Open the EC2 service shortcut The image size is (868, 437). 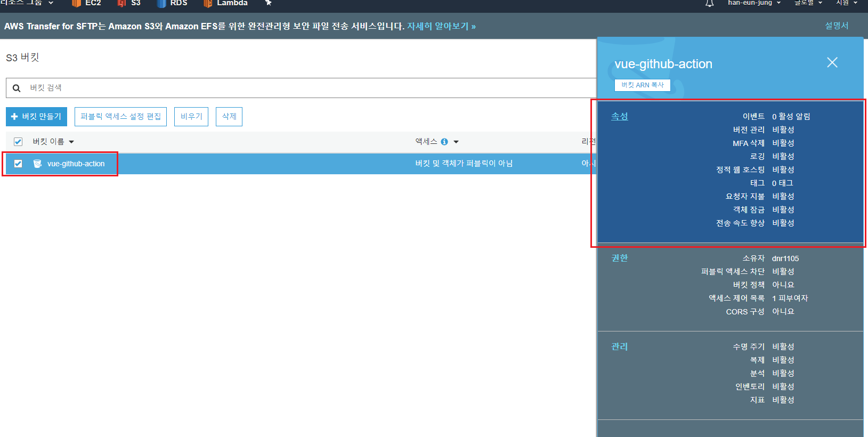click(x=86, y=3)
